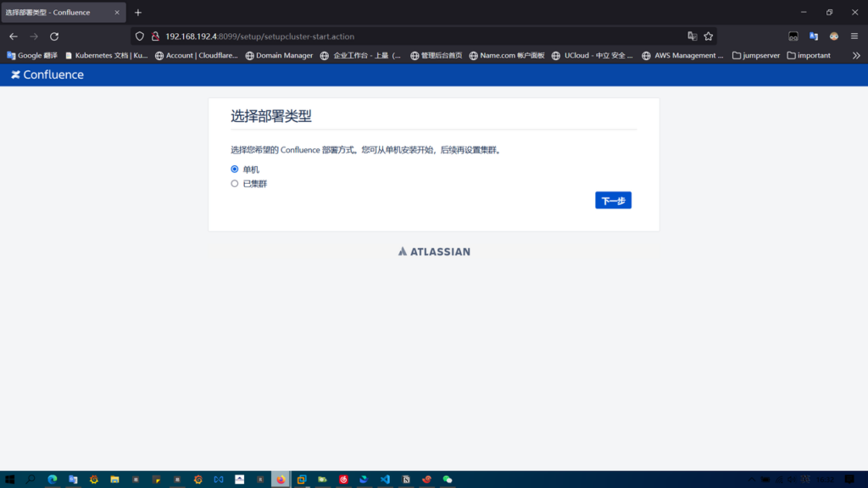This screenshot has height=488, width=868.
Task: Open the jumpserver bookmark folder
Action: click(754, 56)
